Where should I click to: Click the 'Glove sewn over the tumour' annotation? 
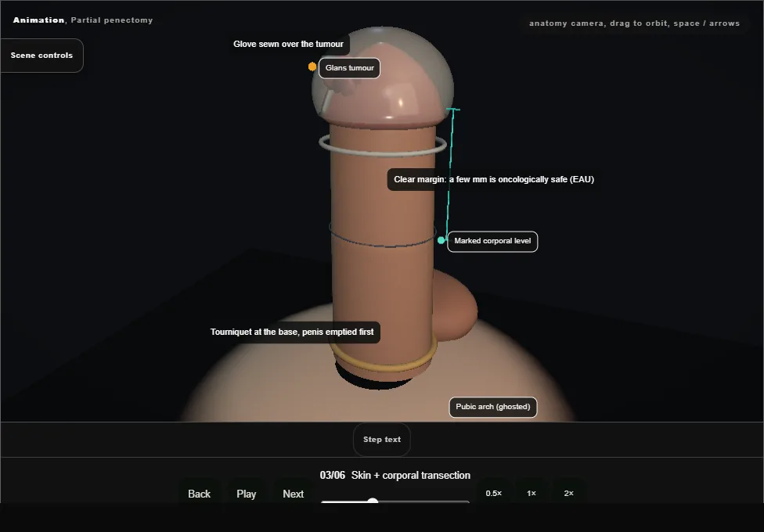288,44
